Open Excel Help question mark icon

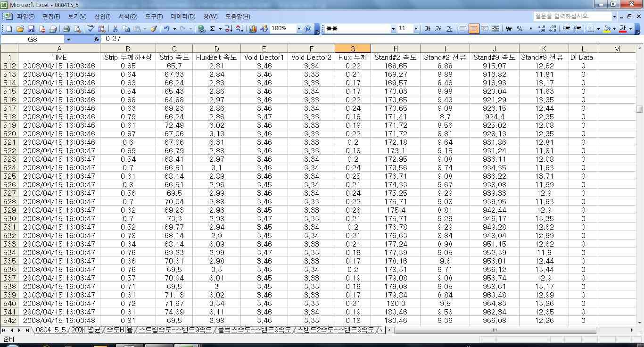pyautogui.click(x=308, y=29)
